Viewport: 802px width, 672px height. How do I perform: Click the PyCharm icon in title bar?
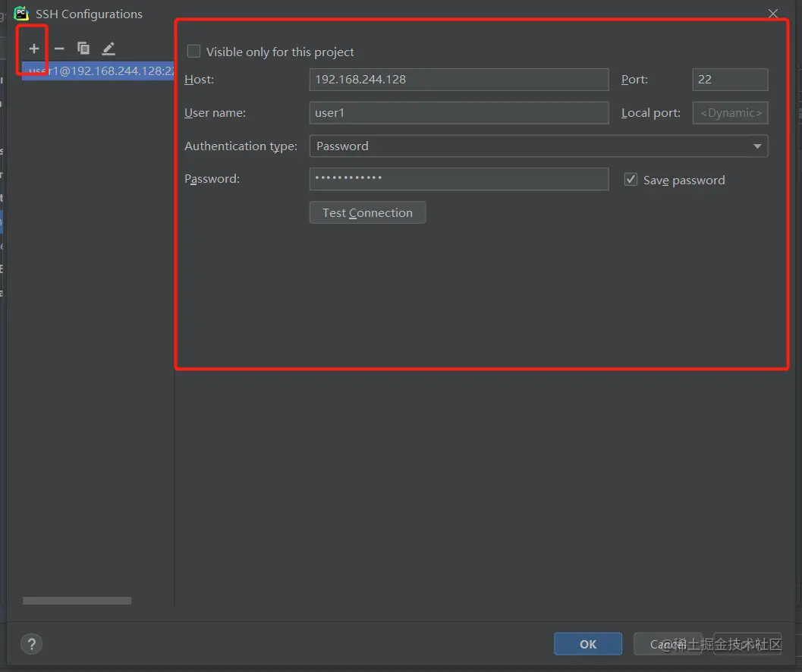pos(21,14)
